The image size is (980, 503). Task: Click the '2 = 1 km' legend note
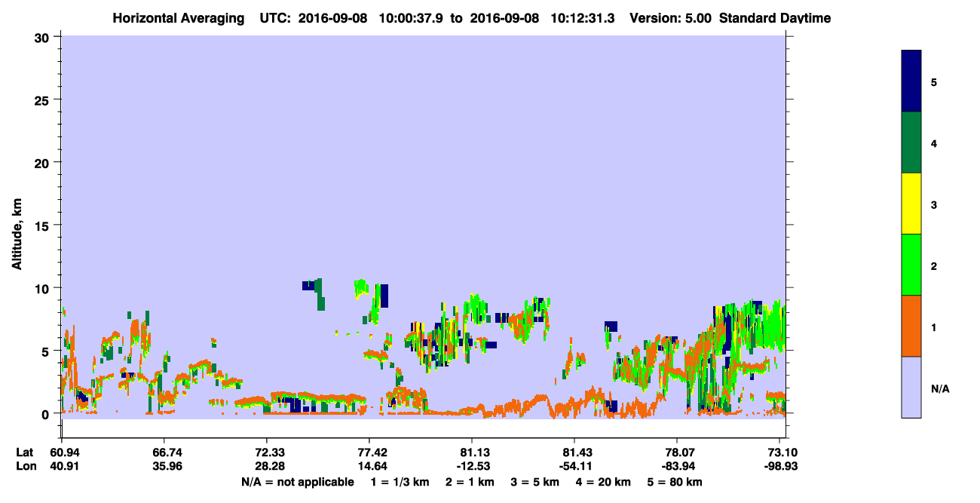(470, 482)
